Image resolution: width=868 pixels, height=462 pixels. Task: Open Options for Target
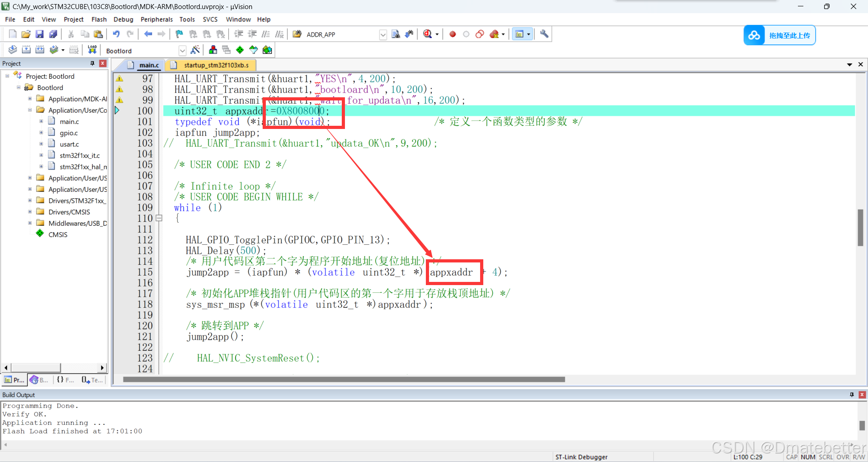pos(195,50)
